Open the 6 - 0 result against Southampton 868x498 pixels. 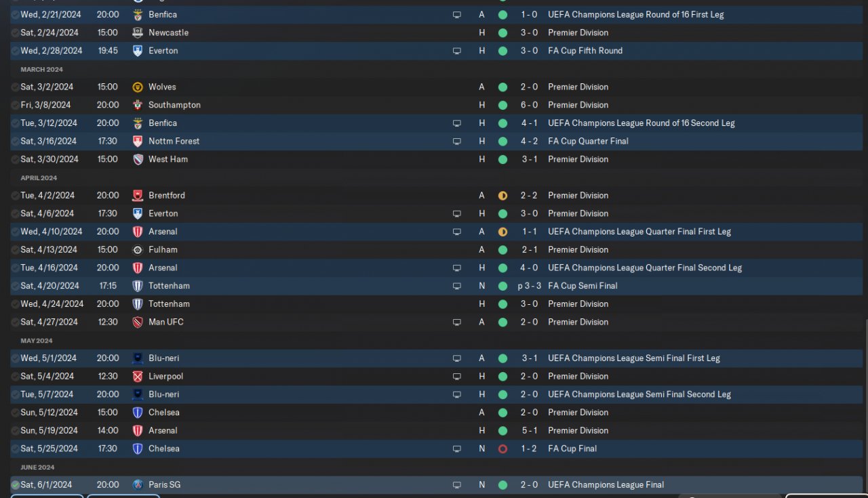(x=529, y=105)
